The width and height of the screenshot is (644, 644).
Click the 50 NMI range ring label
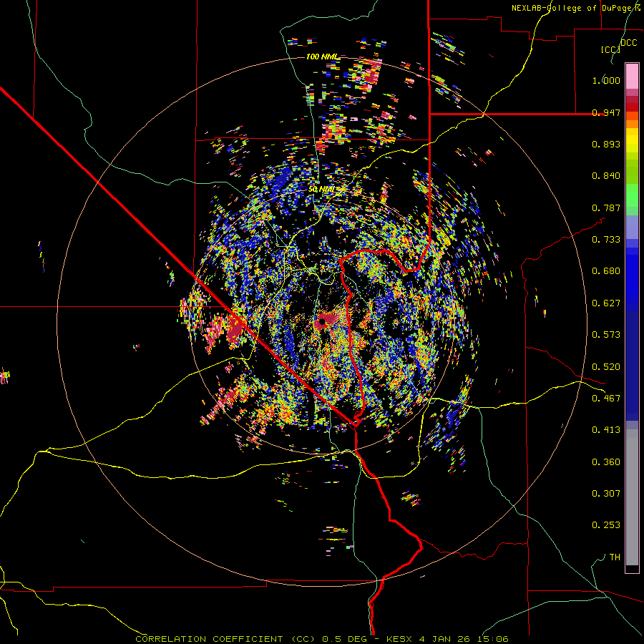[323, 190]
